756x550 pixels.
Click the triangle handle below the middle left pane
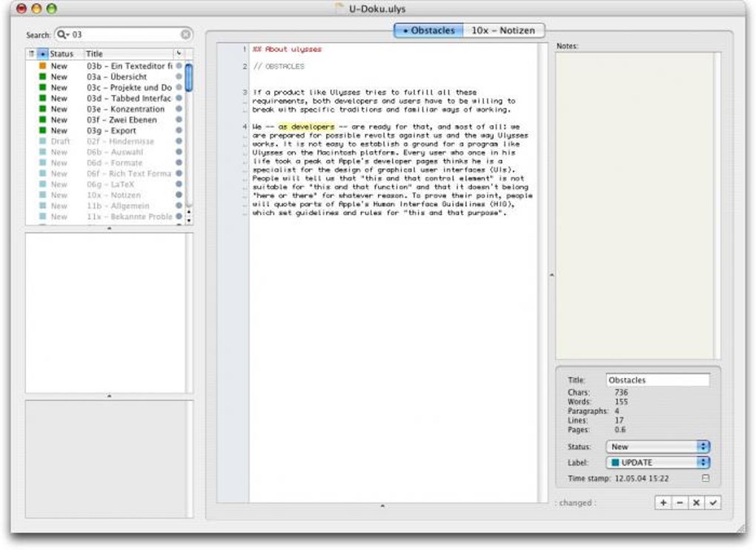(x=110, y=396)
